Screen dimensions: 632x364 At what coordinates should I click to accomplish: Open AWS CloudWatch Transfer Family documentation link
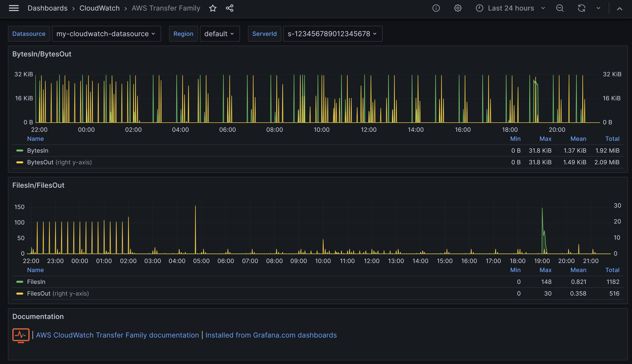click(117, 335)
